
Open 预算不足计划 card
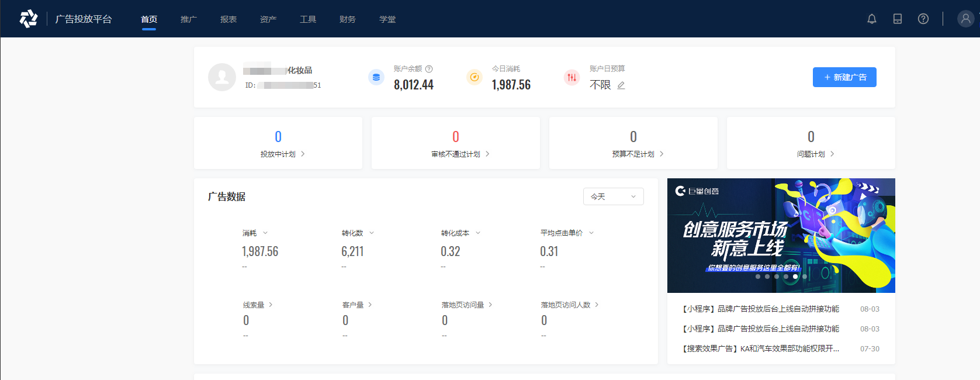(633, 143)
